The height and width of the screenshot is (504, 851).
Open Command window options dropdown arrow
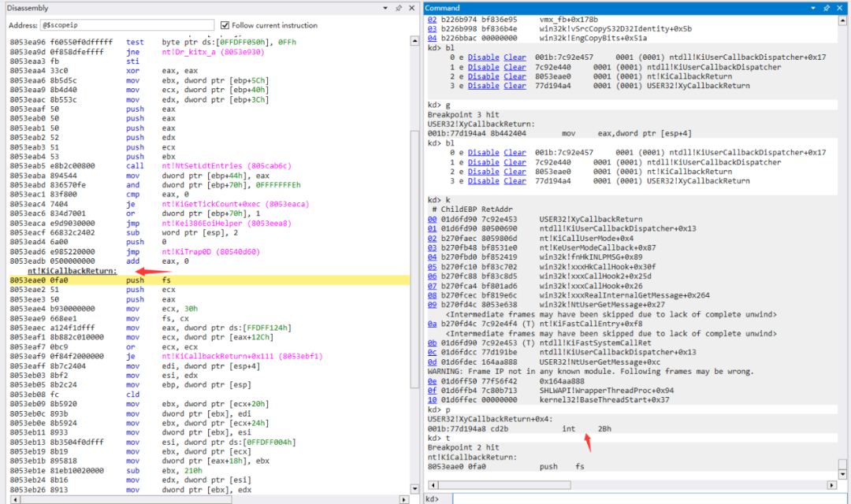[x=813, y=8]
